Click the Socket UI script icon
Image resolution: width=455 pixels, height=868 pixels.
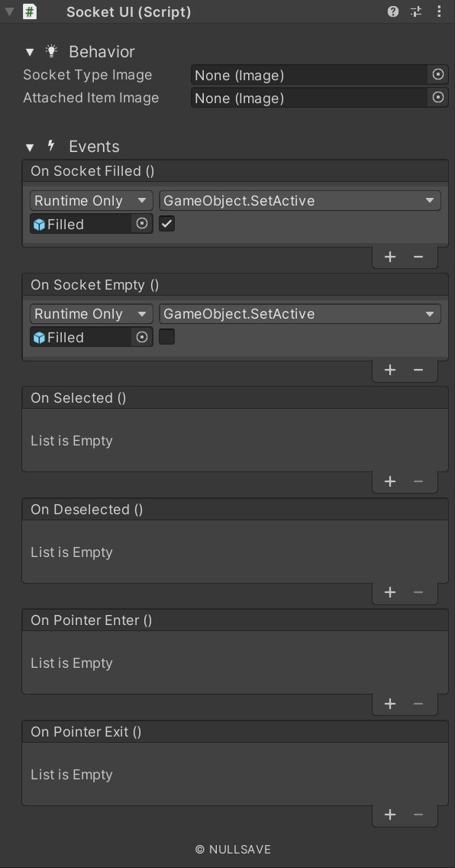coord(29,11)
